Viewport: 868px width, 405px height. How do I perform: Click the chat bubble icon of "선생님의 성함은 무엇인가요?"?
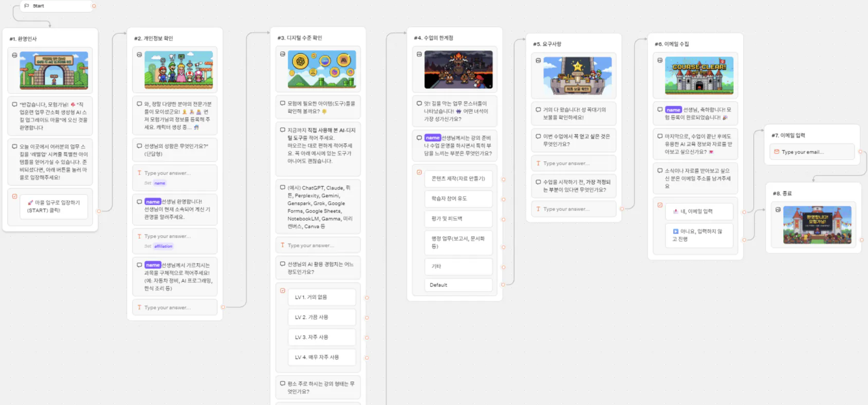point(139,146)
